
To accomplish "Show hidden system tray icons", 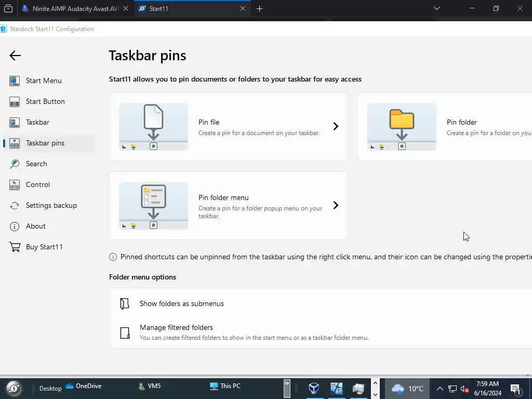I will click(440, 389).
